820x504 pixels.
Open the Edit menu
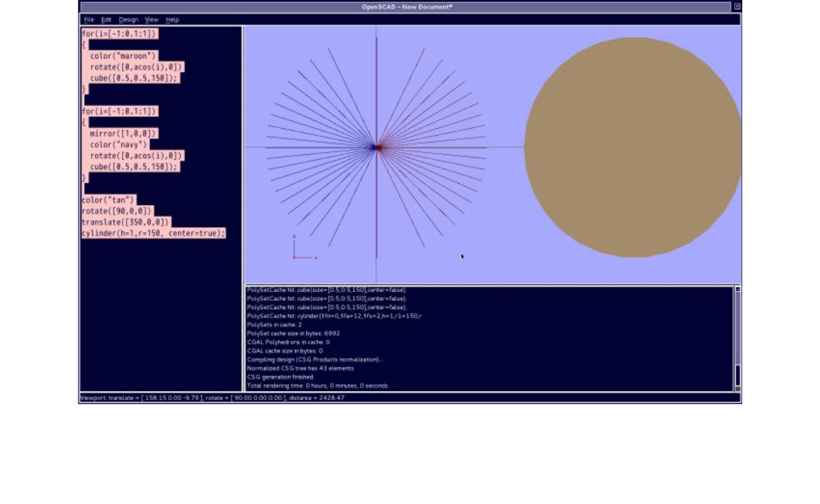[x=106, y=19]
